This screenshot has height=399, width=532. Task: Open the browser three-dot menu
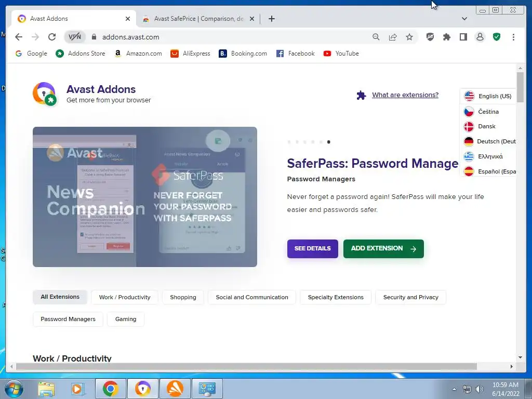[513, 37]
